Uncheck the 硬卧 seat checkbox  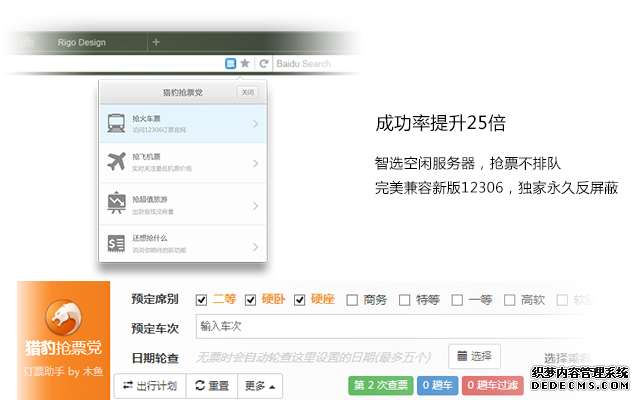tap(250, 300)
